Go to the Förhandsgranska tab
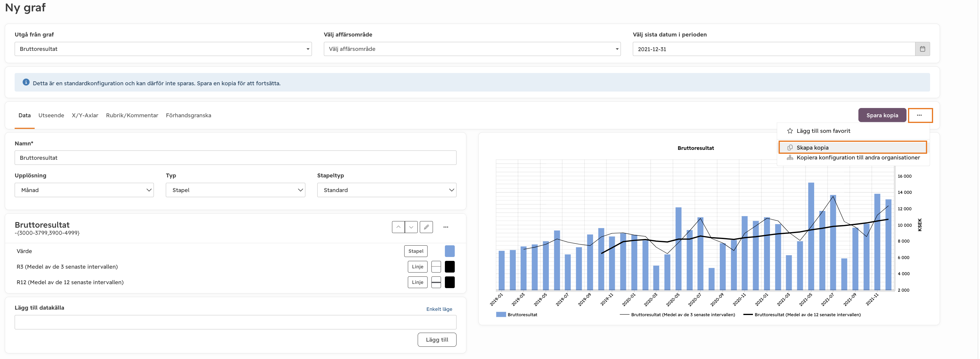This screenshot has height=359, width=980. pos(188,115)
